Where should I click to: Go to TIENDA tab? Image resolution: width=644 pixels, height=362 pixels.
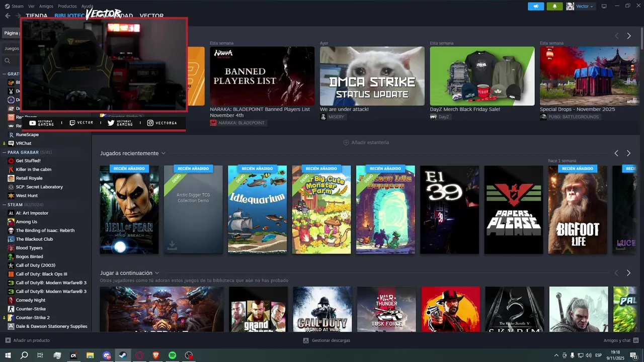tap(37, 16)
